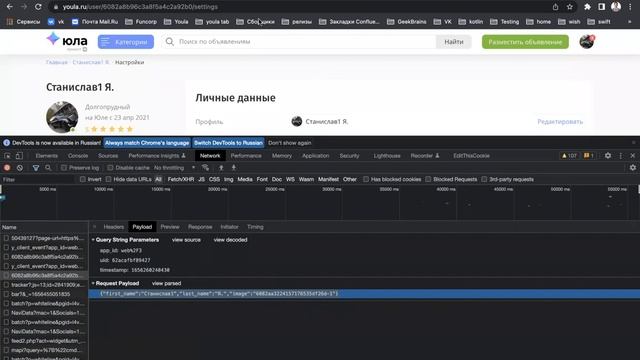This screenshot has width=640, height=360.
Task: Open the network search magnifier
Action: pyautogui.click(x=48, y=168)
